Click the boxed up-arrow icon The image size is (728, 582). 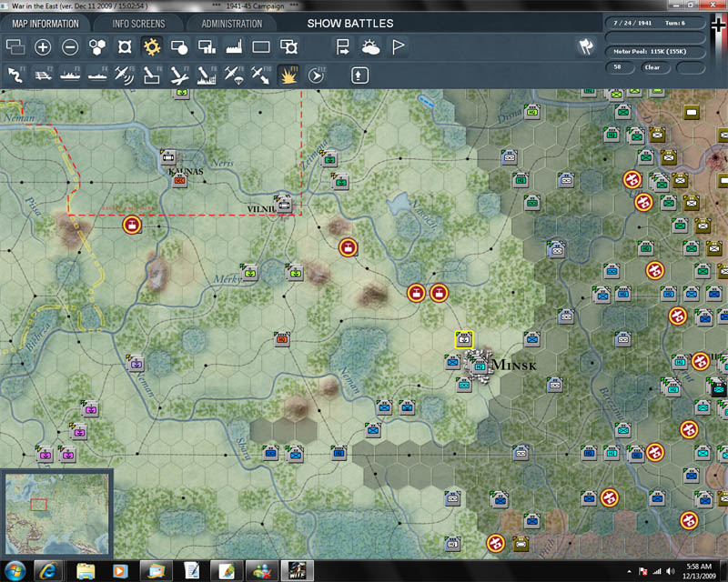pos(359,75)
